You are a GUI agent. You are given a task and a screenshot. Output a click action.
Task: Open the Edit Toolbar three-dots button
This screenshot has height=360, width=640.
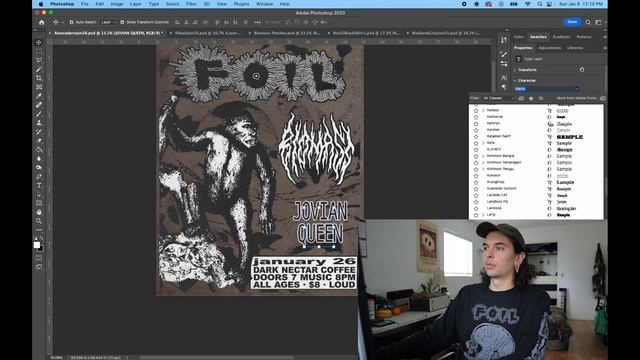(39, 229)
